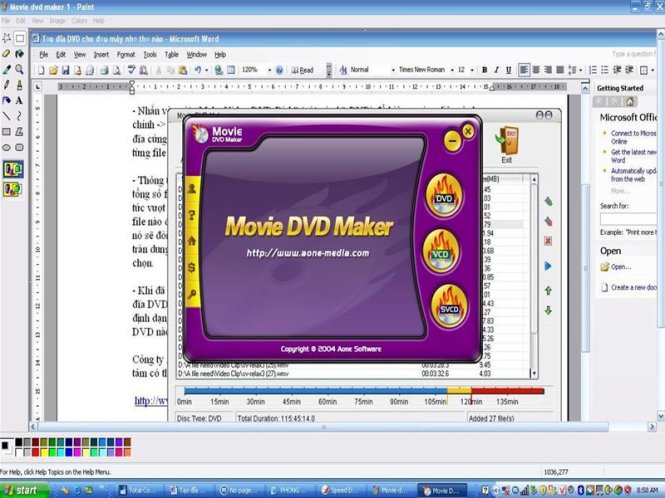
Task: Open the font dropdown showing Times New Roman
Action: (x=452, y=70)
